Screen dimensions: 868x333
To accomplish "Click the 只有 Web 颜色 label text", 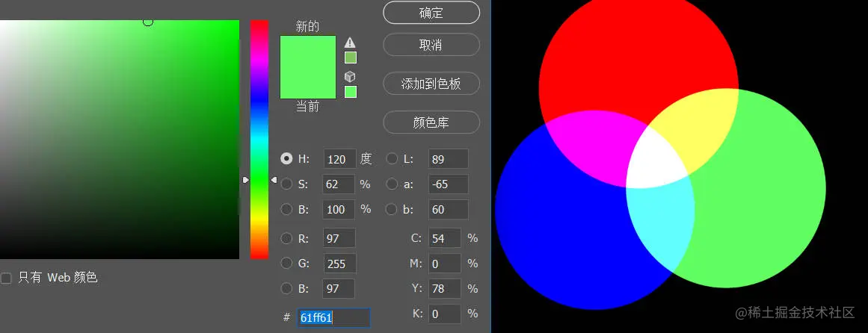I will [x=58, y=277].
